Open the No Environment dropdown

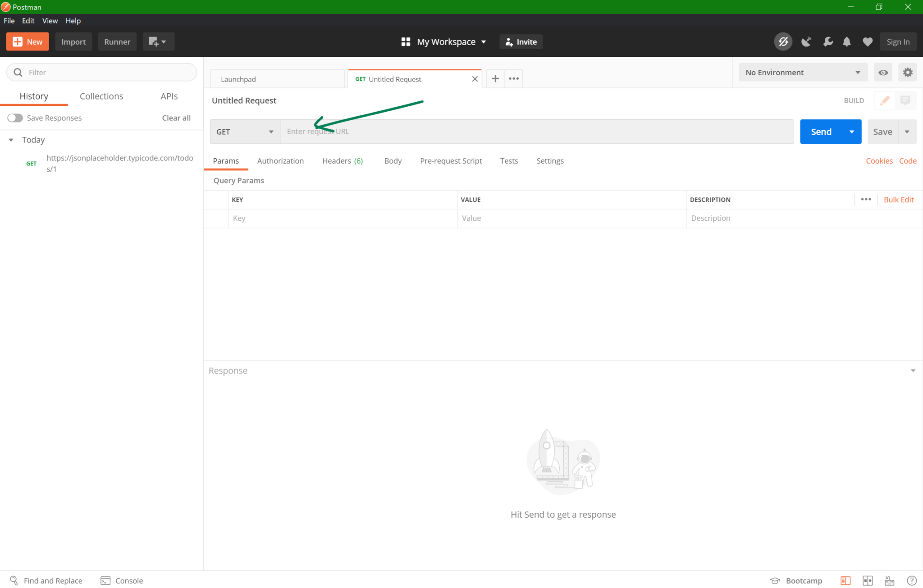(x=802, y=72)
